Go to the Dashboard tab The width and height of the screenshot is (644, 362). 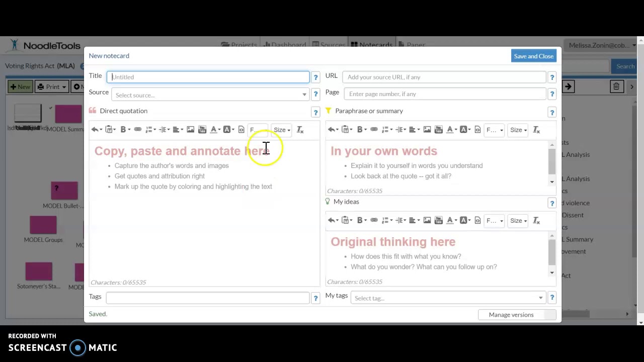click(285, 45)
